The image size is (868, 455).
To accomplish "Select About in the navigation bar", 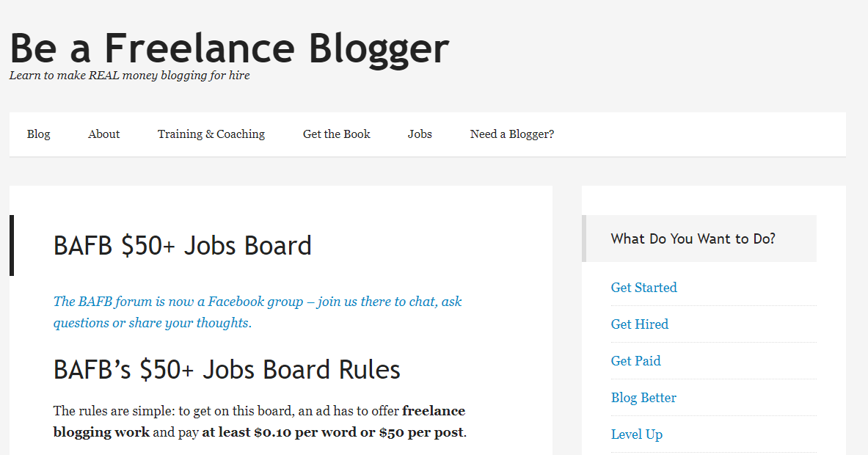I will click(x=103, y=134).
